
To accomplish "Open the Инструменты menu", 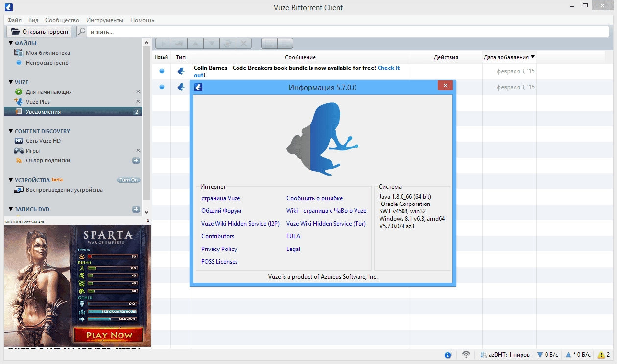I will (x=105, y=20).
